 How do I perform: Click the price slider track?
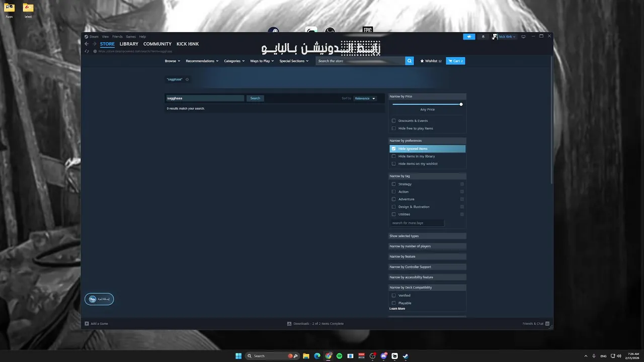pyautogui.click(x=426, y=104)
